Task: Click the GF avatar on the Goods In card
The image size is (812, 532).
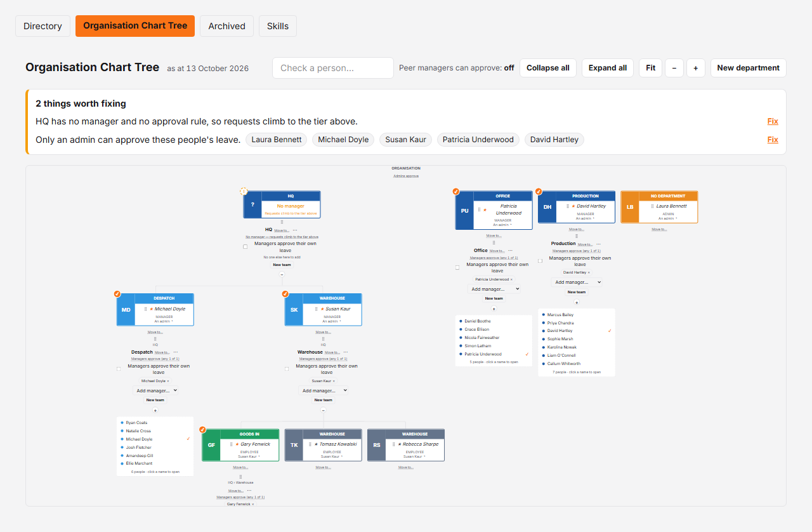Action: [x=211, y=446]
